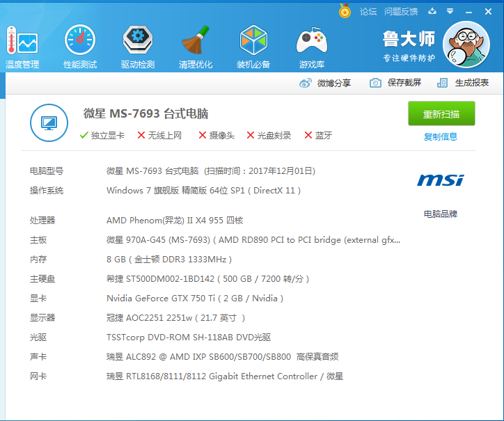Open the title bar dropdown menu arrow

coord(450,12)
